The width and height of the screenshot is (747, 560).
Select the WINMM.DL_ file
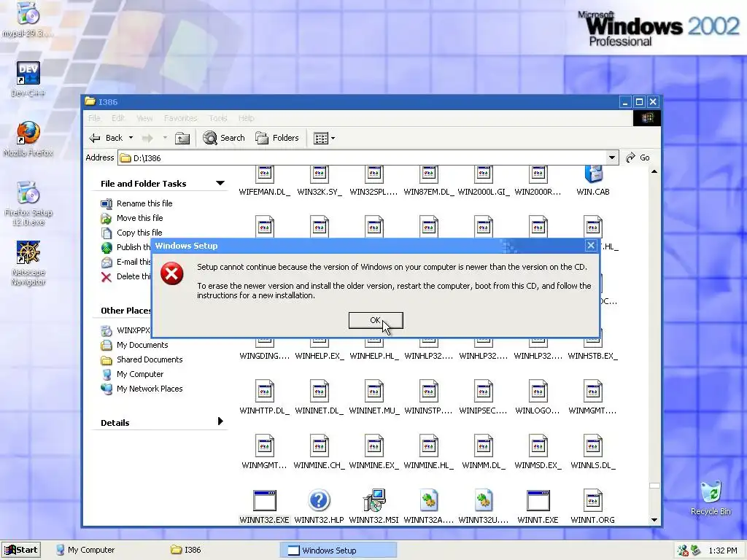(x=483, y=452)
